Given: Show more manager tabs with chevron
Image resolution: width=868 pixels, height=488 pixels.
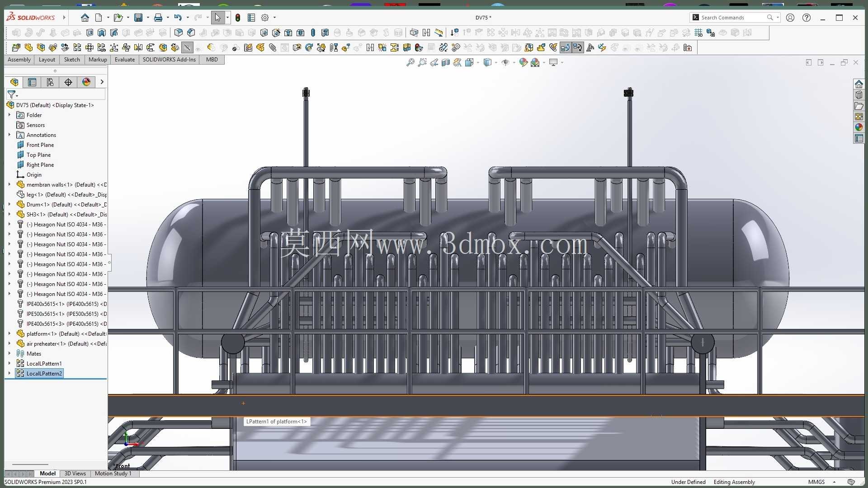Looking at the screenshot, I should pyautogui.click(x=102, y=82).
